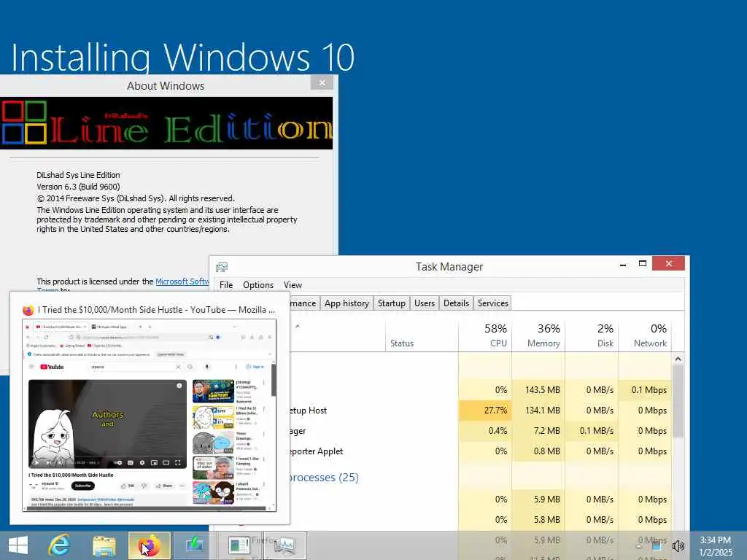The image size is (747, 560).
Task: Open the volume control in system tray
Action: click(x=678, y=545)
